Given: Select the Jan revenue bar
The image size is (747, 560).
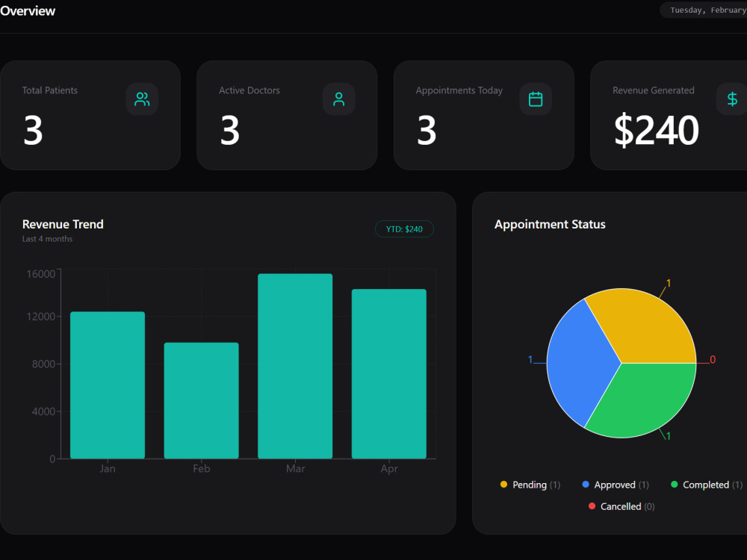Looking at the screenshot, I should 107,385.
